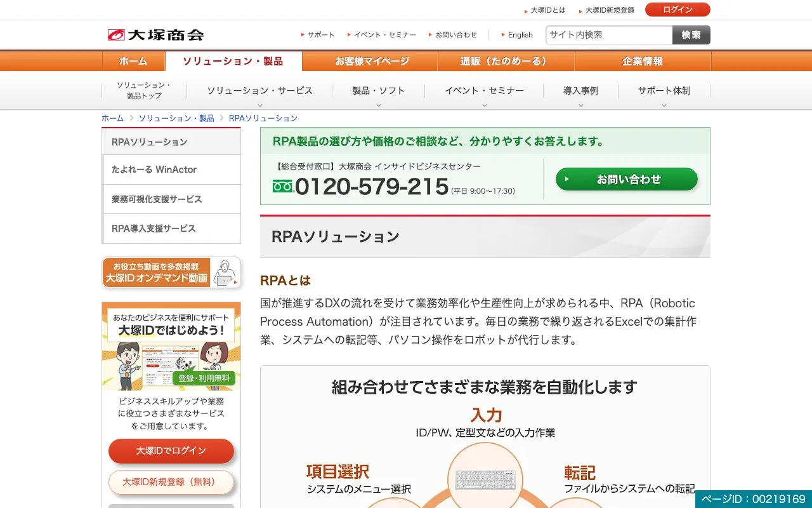Click 大塚IDでログイン sidebar button
This screenshot has height=508, width=812.
point(171,451)
